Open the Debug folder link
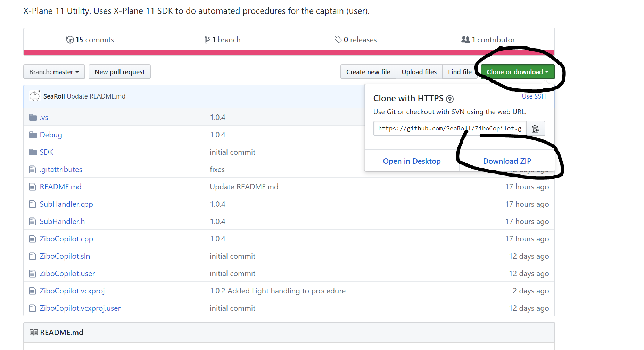Viewport: 644px width, 350px height. [x=51, y=135]
